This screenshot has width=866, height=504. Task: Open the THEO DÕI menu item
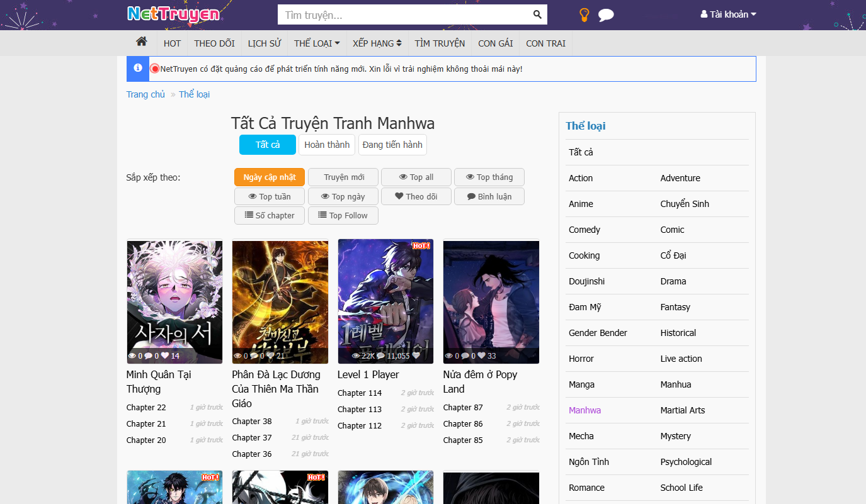[214, 43]
